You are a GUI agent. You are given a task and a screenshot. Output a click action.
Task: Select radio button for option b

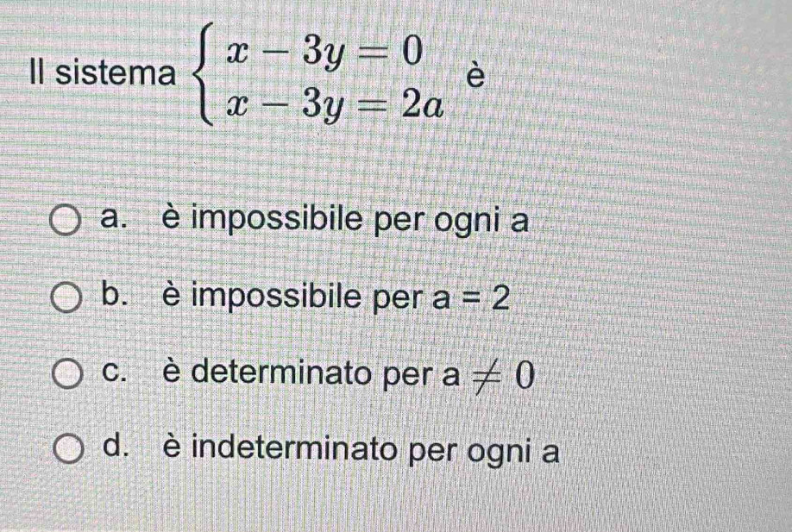(x=66, y=298)
